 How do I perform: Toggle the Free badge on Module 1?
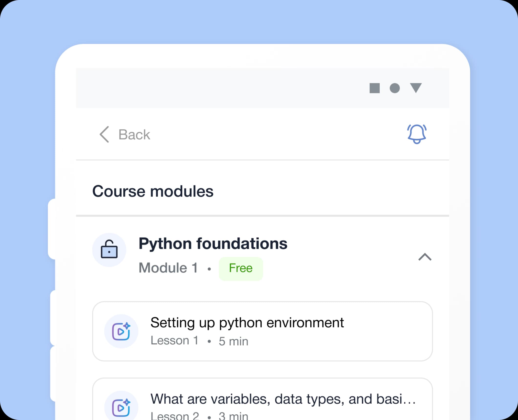pos(241,268)
